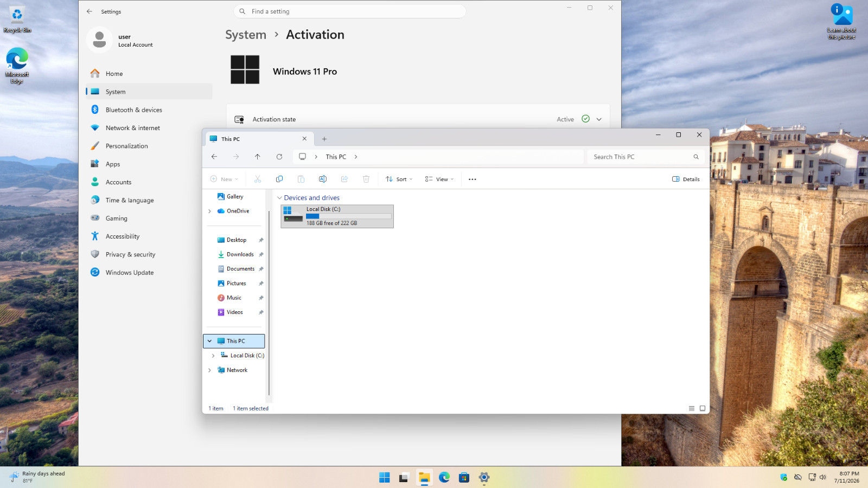
Task: Switch to large thumbnails view in status bar
Action: 703,408
